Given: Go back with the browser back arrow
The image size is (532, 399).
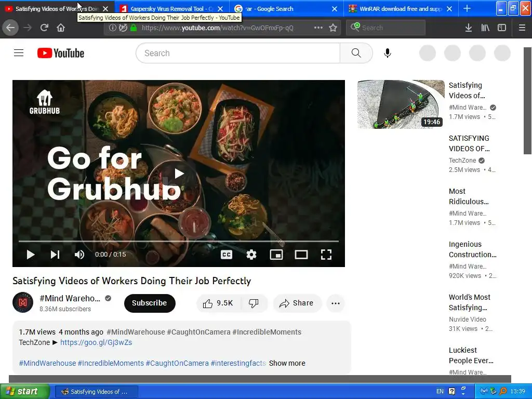Looking at the screenshot, I should 10,28.
